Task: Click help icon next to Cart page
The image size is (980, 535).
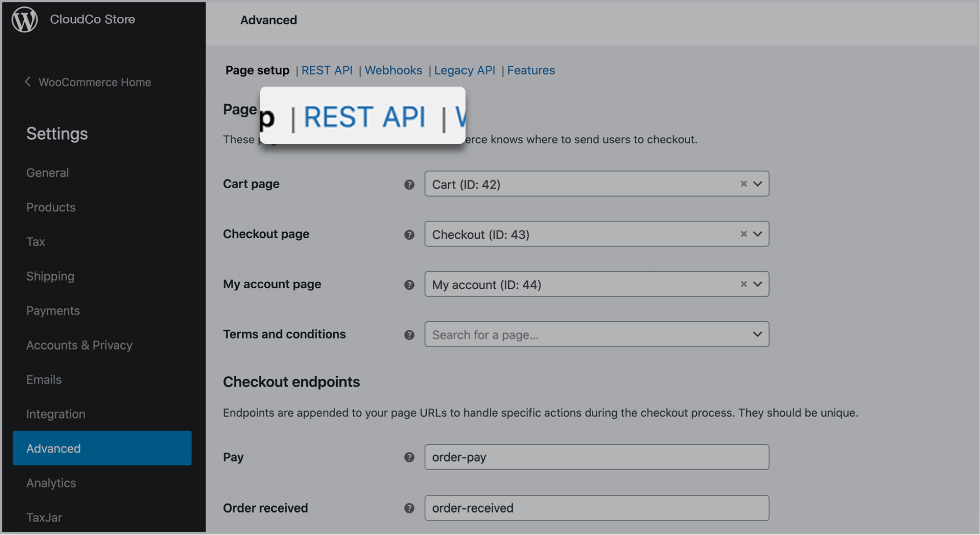Action: point(409,184)
